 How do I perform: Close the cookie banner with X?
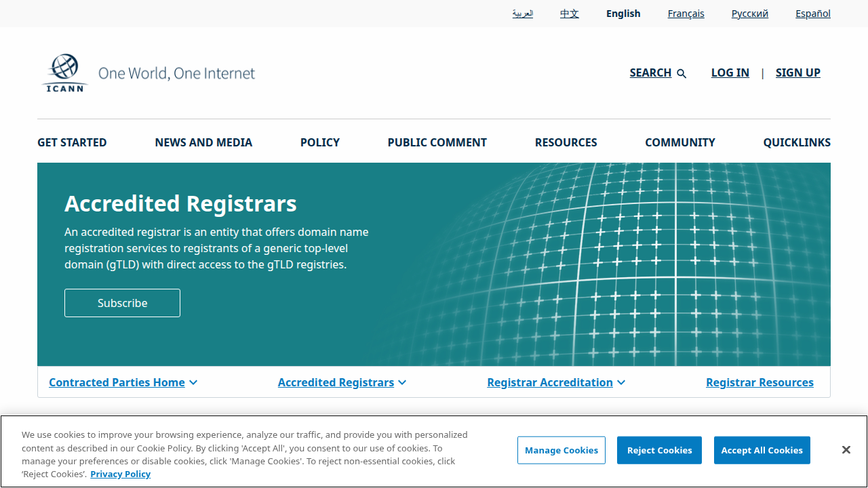846,450
